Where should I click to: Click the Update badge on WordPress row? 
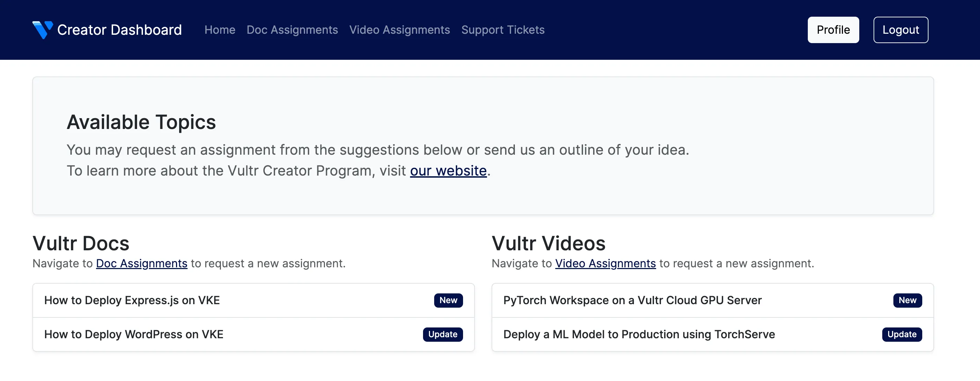coord(443,334)
